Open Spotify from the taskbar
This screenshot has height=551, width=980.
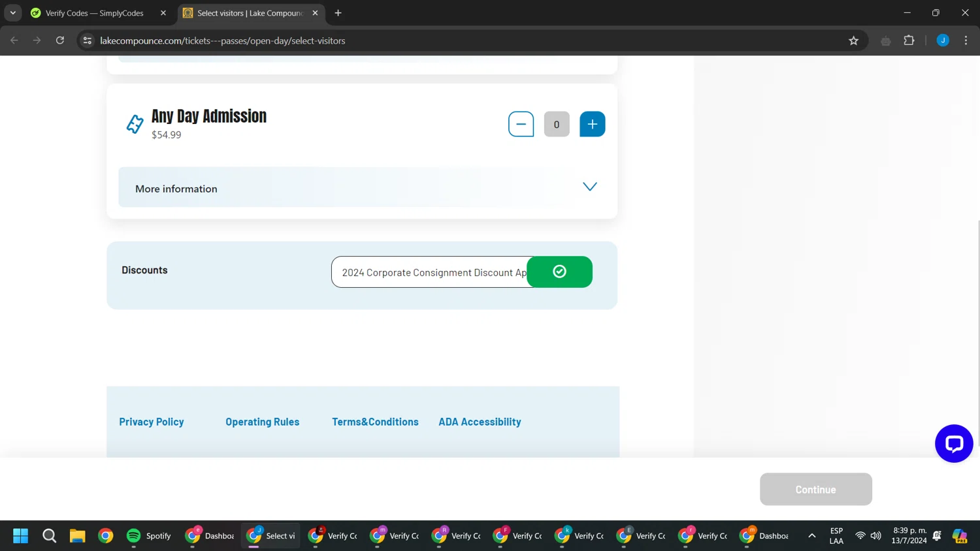click(x=149, y=536)
